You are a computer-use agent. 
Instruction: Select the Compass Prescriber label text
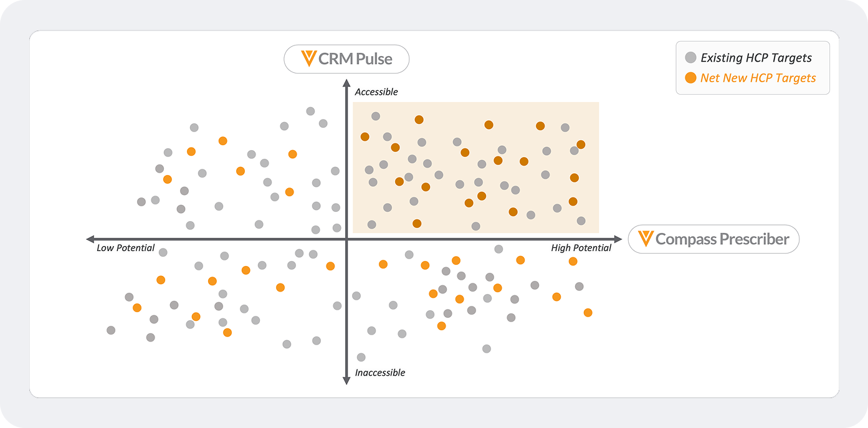coord(722,239)
